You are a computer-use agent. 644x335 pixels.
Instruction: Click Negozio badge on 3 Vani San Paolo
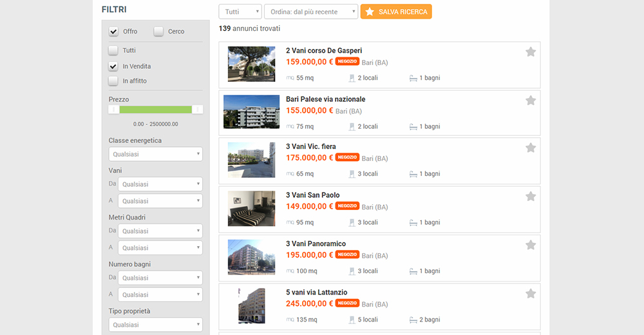(348, 206)
